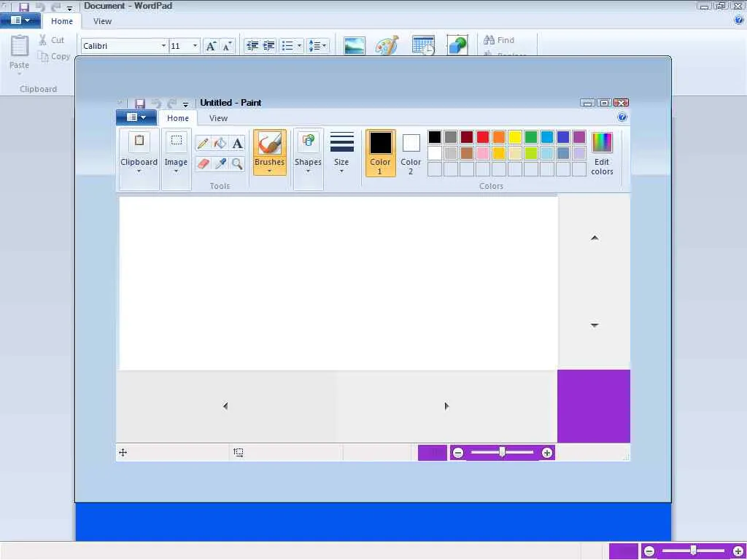
Task: Select the Text tool in Paint
Action: 237,144
